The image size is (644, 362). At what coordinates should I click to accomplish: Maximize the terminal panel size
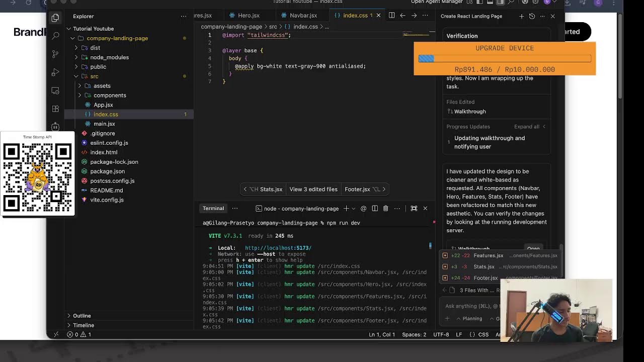414,208
